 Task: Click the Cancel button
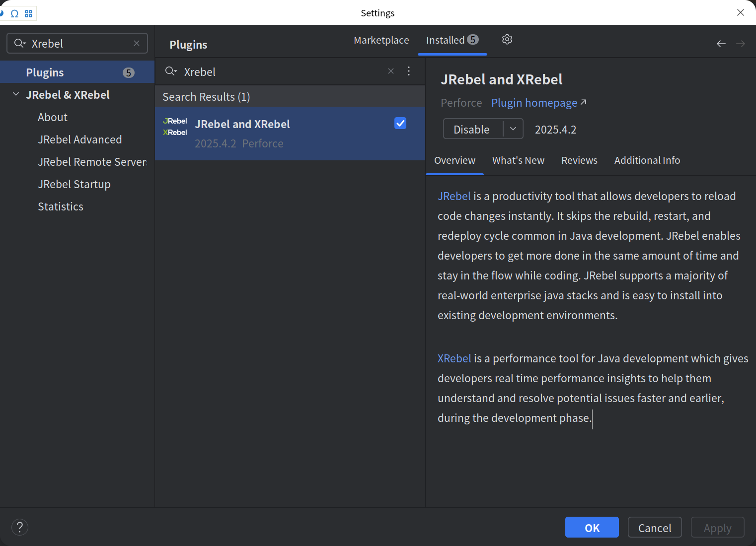coord(654,528)
